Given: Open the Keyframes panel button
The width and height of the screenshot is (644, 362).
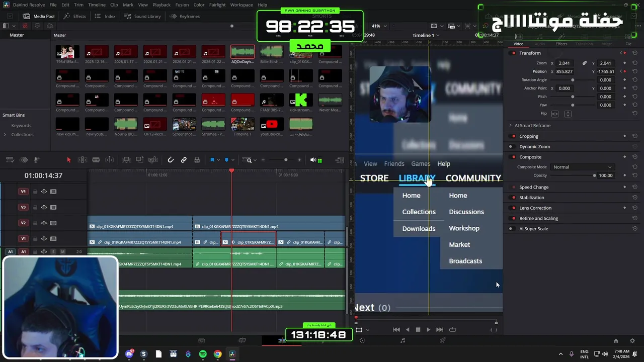Looking at the screenshot, I should [186, 16].
